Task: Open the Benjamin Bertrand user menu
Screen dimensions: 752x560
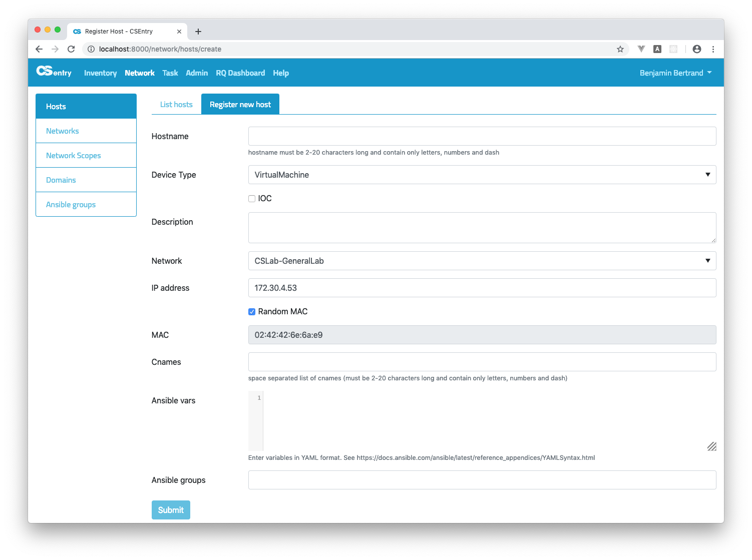Action: coord(675,73)
